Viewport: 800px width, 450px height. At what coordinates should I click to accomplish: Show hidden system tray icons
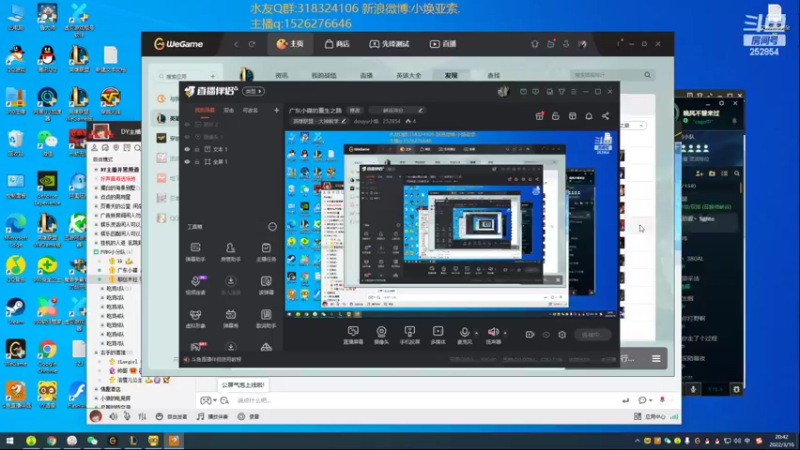(637, 441)
